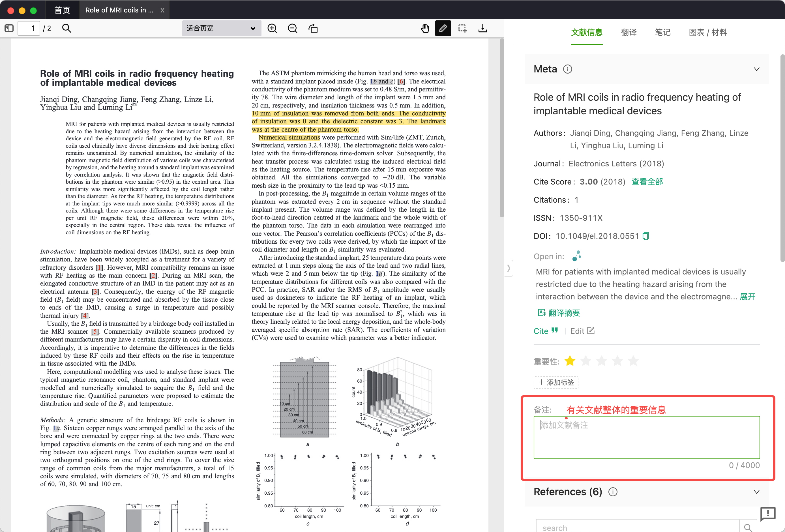This screenshot has height=532, width=785.
Task: Copy the DOI with copy icon
Action: point(645,236)
